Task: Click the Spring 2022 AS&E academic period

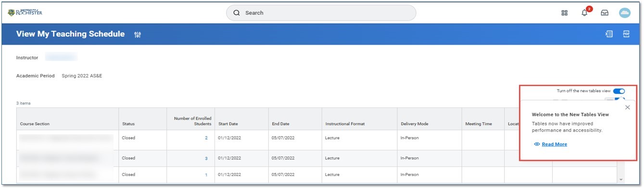Action: point(82,76)
